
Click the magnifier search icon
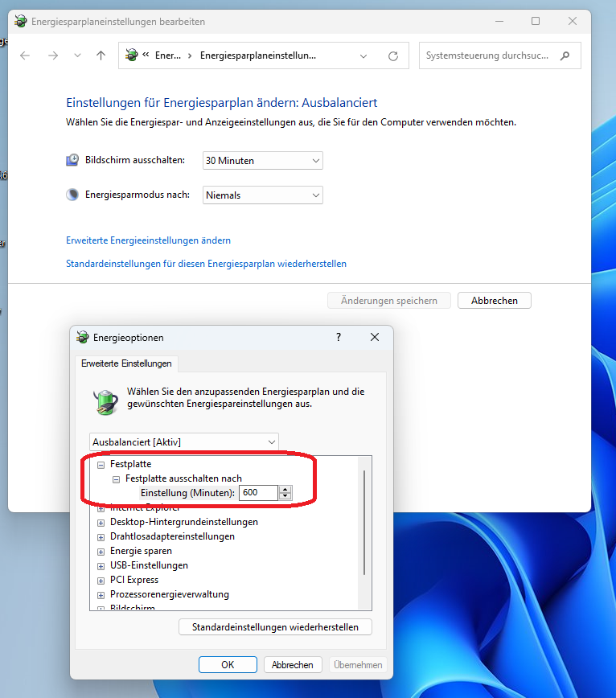click(x=565, y=55)
